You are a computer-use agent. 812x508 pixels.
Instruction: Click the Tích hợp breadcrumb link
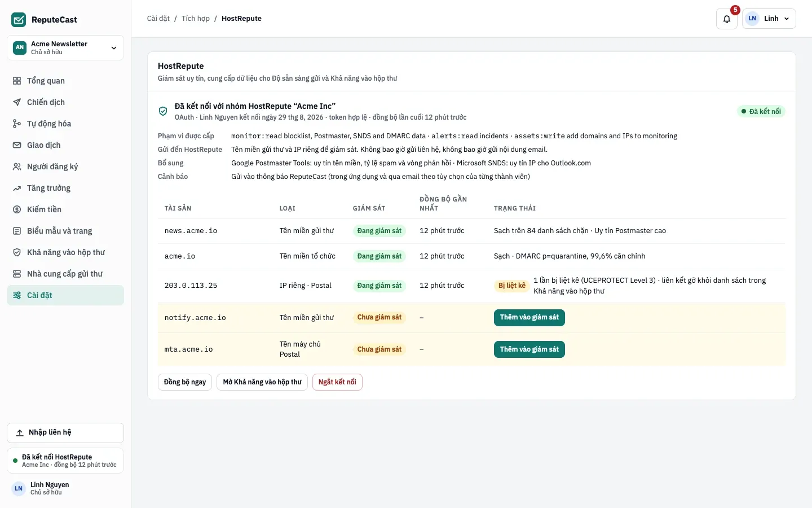[196, 19]
